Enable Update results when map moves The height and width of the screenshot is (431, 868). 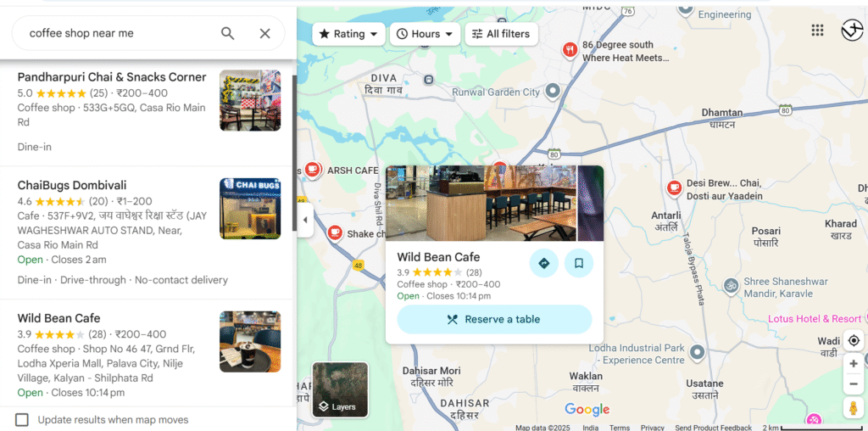tap(21, 420)
